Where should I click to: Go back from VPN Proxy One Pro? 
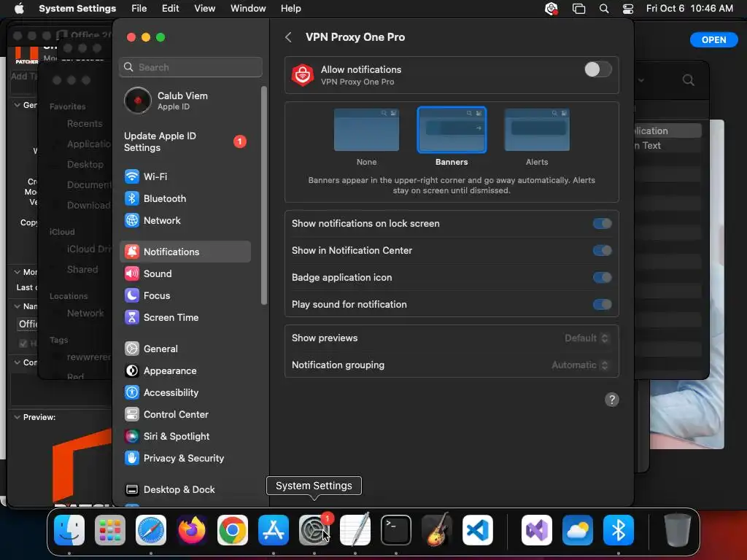click(x=288, y=37)
